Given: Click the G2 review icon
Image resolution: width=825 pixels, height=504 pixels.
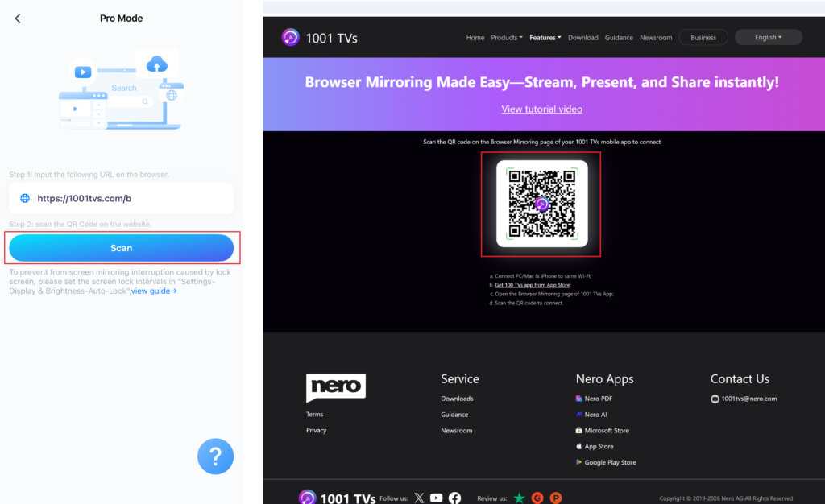Looking at the screenshot, I should (537, 498).
